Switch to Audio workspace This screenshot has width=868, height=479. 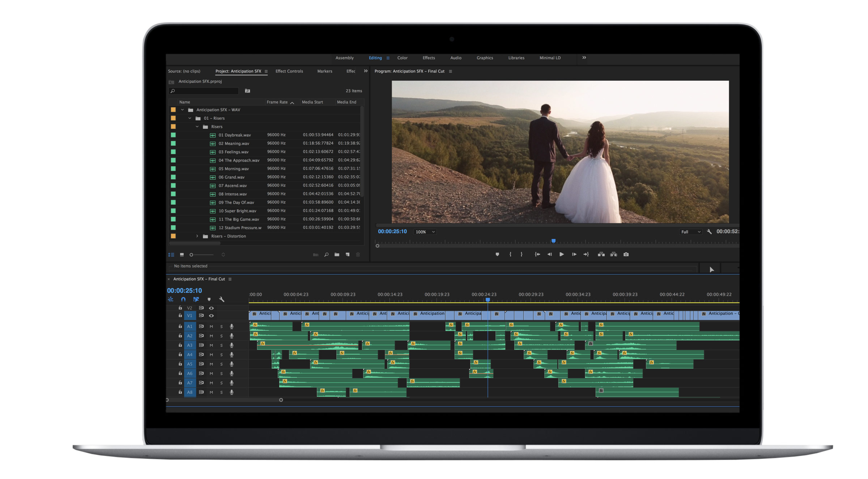(x=456, y=58)
